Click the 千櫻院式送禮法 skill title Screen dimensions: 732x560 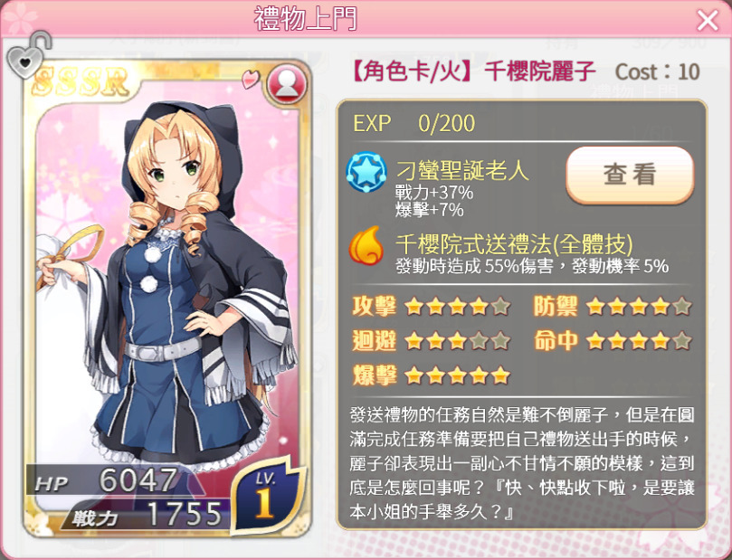click(515, 243)
